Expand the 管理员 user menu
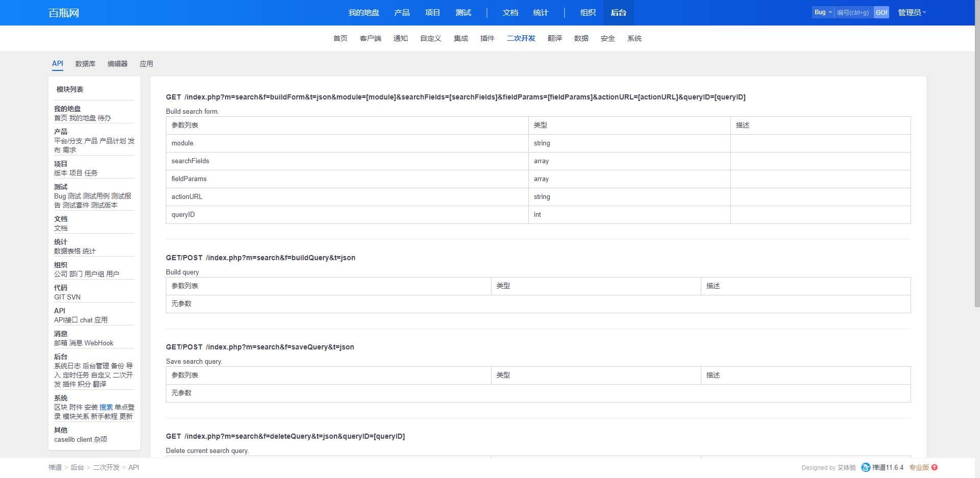This screenshot has width=980, height=478. [912, 13]
